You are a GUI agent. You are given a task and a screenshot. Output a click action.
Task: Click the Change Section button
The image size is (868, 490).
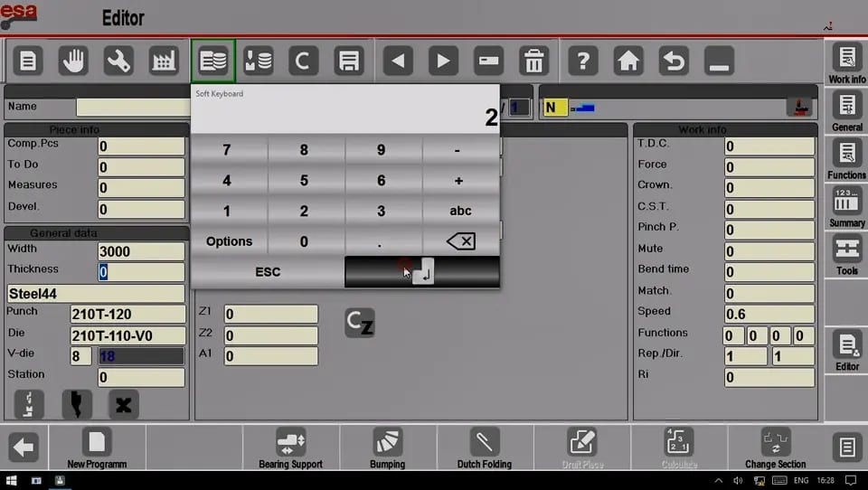[775, 448]
